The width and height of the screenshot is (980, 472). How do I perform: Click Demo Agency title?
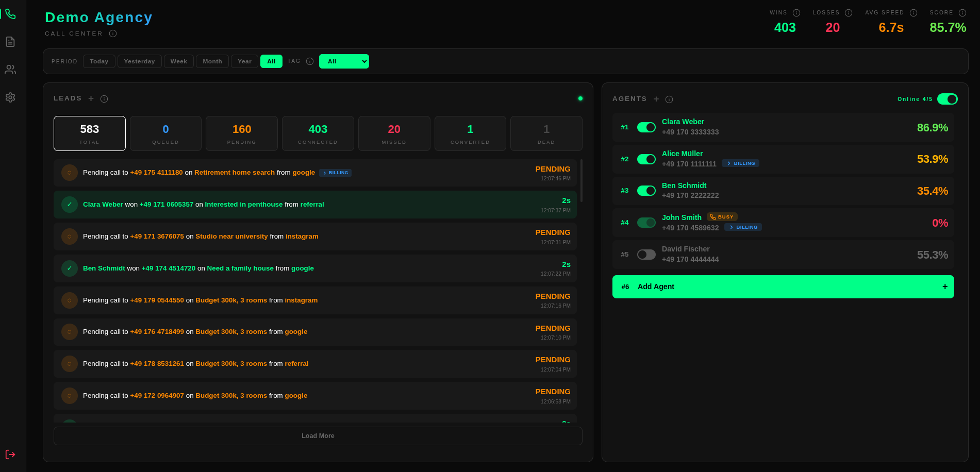(x=98, y=18)
